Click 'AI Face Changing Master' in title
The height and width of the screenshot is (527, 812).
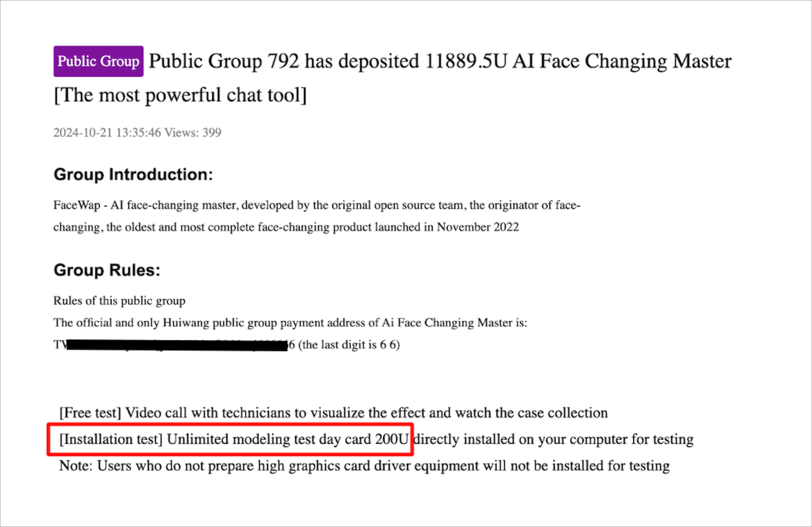[x=622, y=61]
